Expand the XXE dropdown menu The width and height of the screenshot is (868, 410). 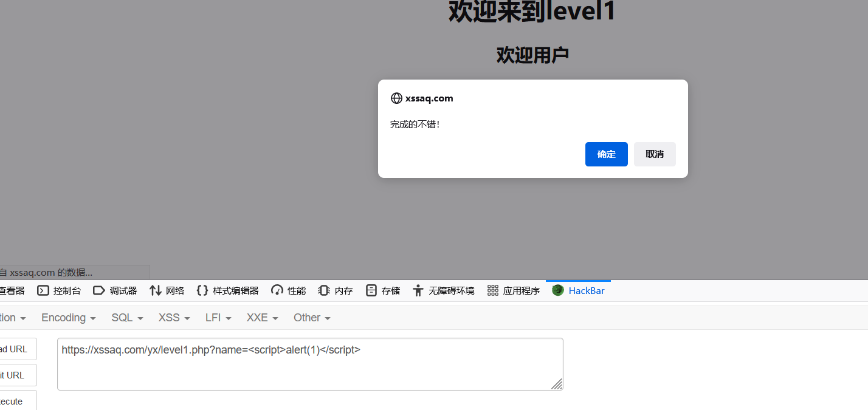[263, 318]
